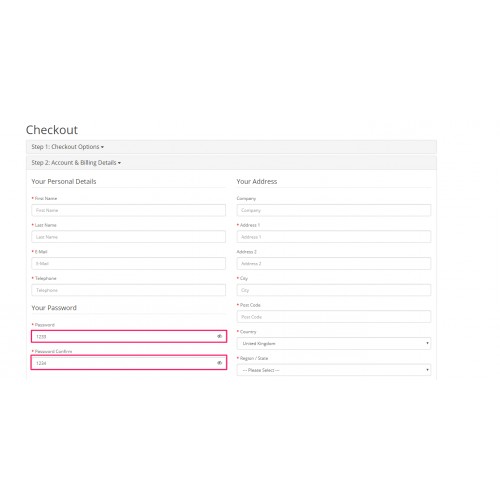Click the Country dropdown arrow
This screenshot has width=500, height=500.
pos(427,343)
